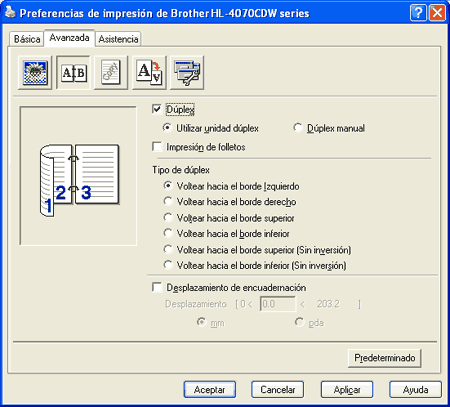450x407 pixels.
Task: Uncheck the Dúplex checkbox
Action: pyautogui.click(x=156, y=109)
